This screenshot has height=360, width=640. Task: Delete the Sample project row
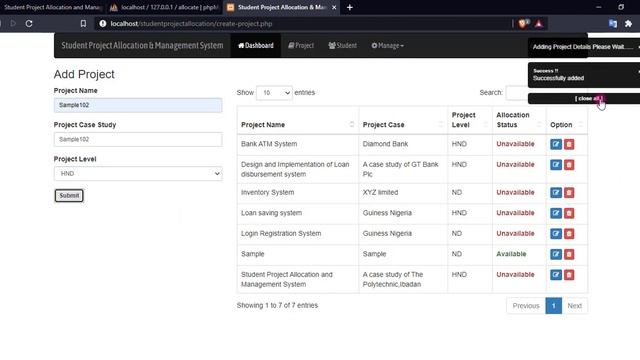(x=569, y=254)
